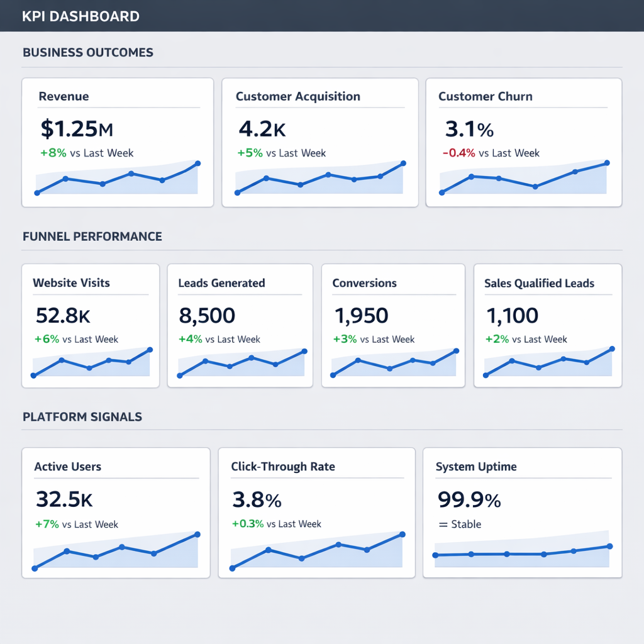Expand the BUSINESS OUTCOMES section header
The width and height of the screenshot is (644, 644).
tap(87, 52)
